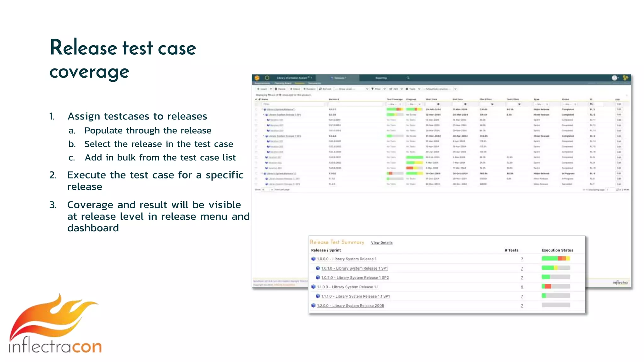The height and width of the screenshot is (362, 644).
Task: Click the Indent toolbar button
Action: 295,89
